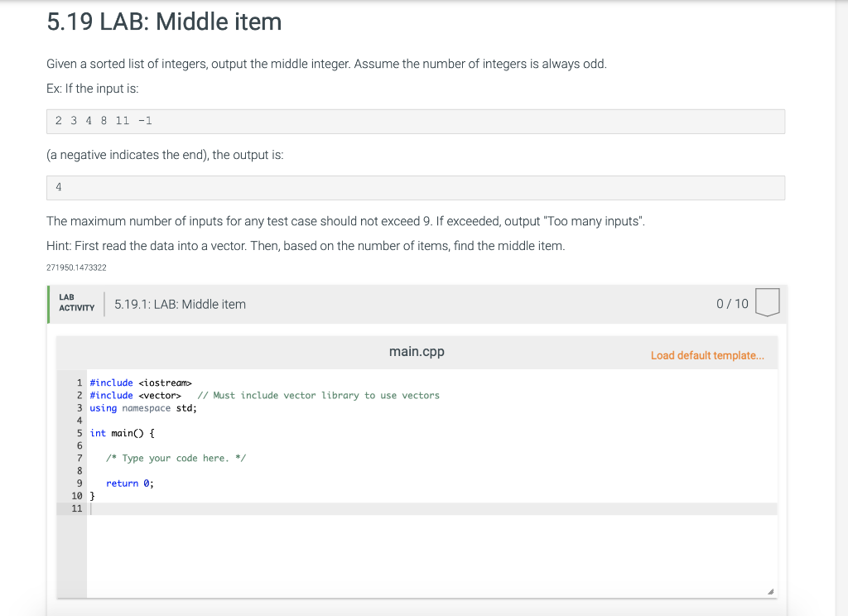Click the 'Type your code here' comment
The image size is (848, 616).
[x=176, y=458]
